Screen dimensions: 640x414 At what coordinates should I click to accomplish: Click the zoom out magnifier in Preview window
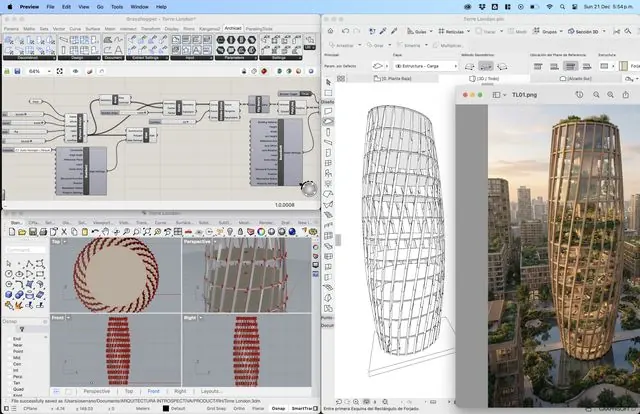point(596,95)
